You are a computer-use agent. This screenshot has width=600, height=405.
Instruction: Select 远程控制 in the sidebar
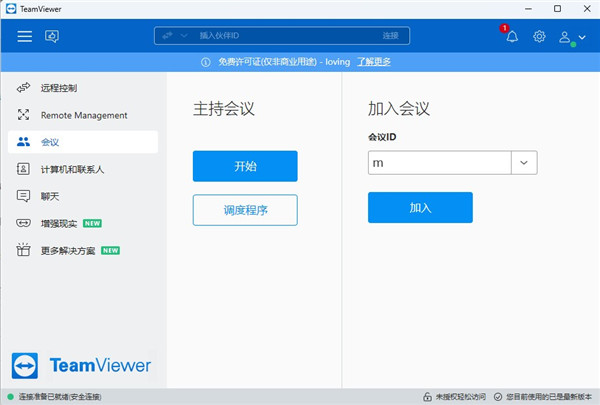point(58,88)
